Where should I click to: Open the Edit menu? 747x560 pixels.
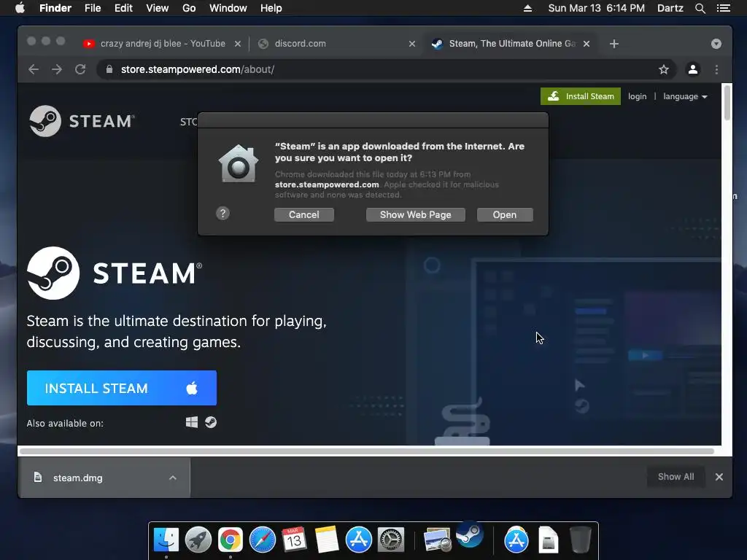pos(123,8)
